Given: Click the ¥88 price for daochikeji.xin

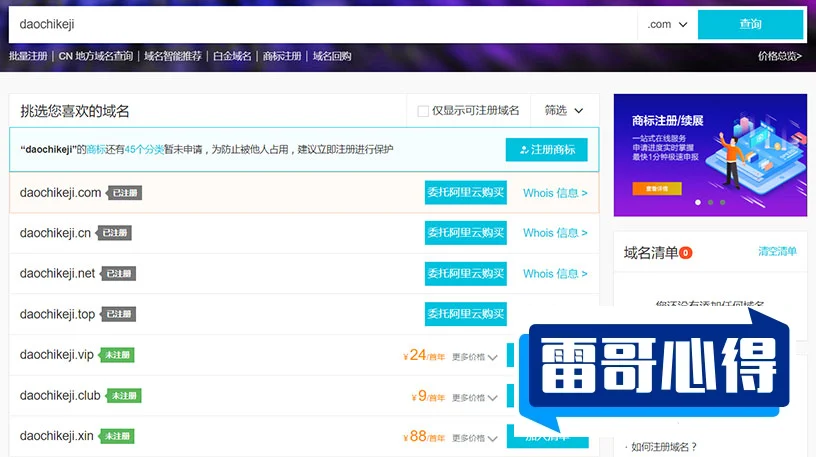Looking at the screenshot, I should (424, 436).
